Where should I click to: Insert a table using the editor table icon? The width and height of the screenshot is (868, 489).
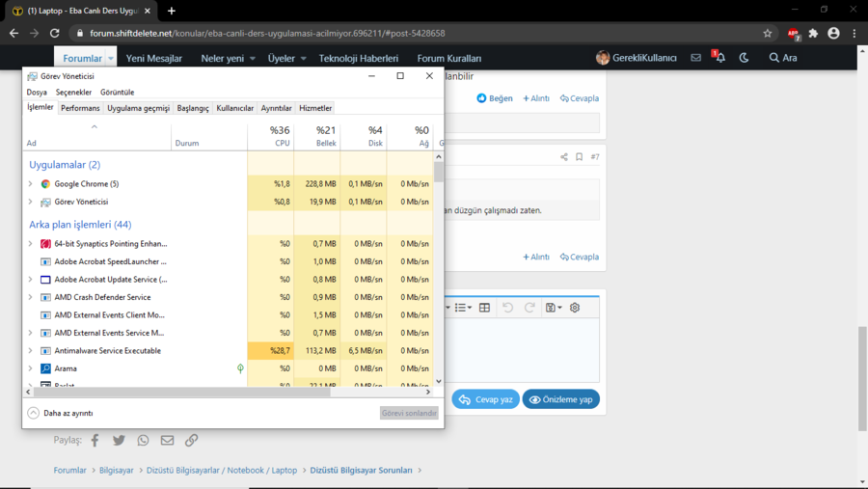485,308
